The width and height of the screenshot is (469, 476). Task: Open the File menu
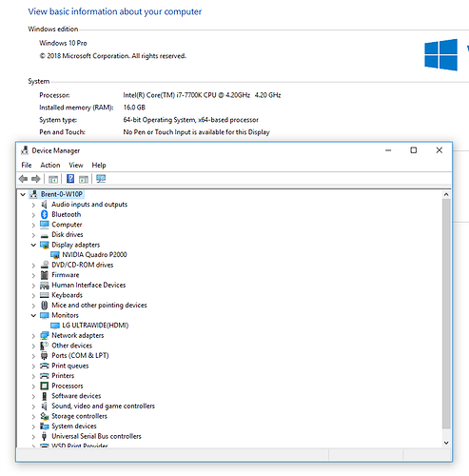pos(27,165)
